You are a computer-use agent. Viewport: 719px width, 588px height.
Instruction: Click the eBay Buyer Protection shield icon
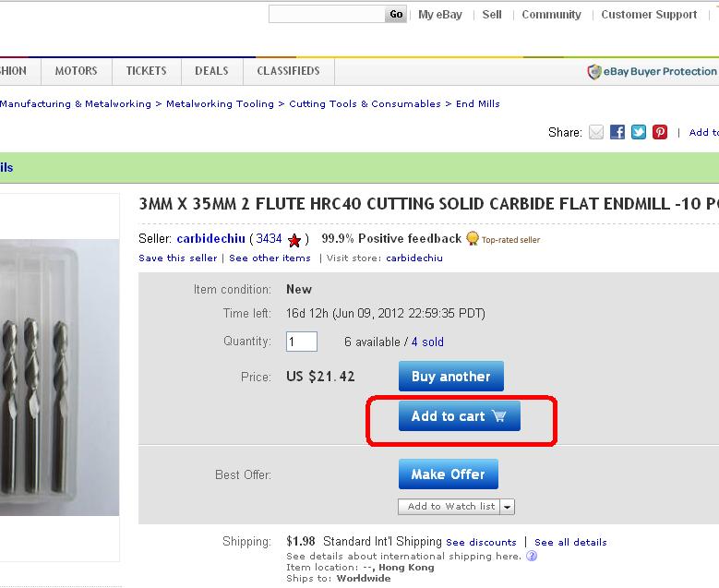point(594,72)
